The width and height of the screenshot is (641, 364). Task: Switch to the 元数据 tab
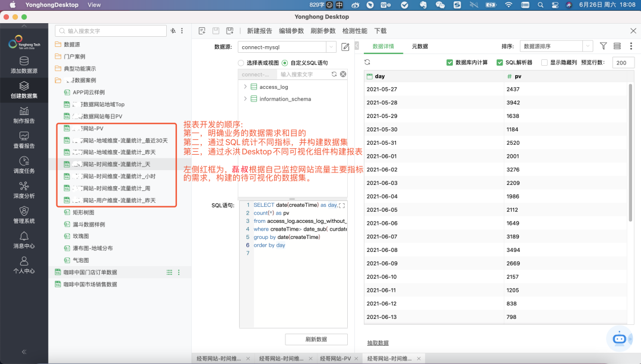click(420, 46)
